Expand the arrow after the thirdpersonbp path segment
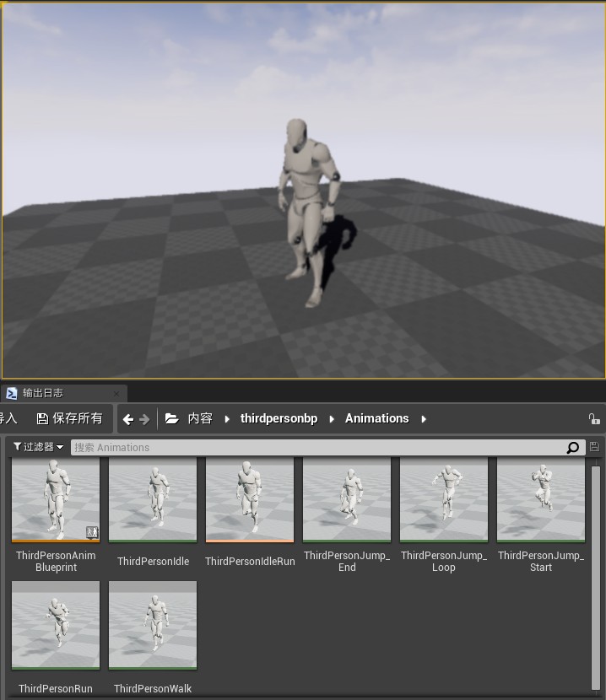 (332, 419)
